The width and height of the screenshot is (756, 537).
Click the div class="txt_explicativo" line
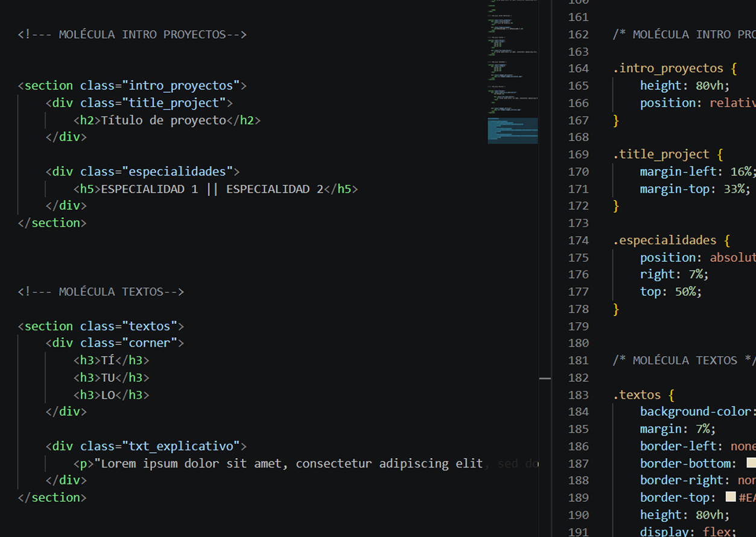pos(146,446)
